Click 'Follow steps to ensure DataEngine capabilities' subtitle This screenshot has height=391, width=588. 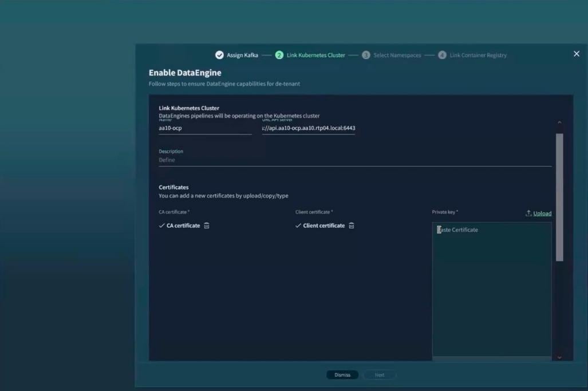click(x=224, y=84)
